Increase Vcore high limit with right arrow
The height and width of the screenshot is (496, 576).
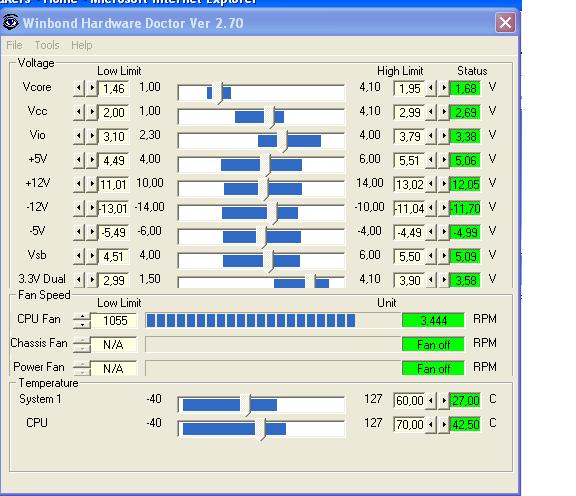[x=444, y=89]
